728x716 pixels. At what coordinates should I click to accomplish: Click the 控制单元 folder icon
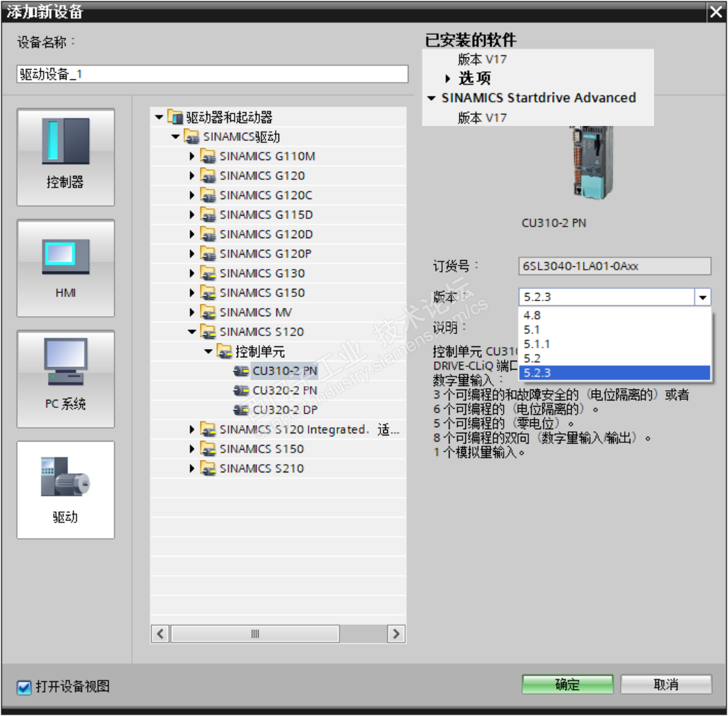(x=224, y=351)
